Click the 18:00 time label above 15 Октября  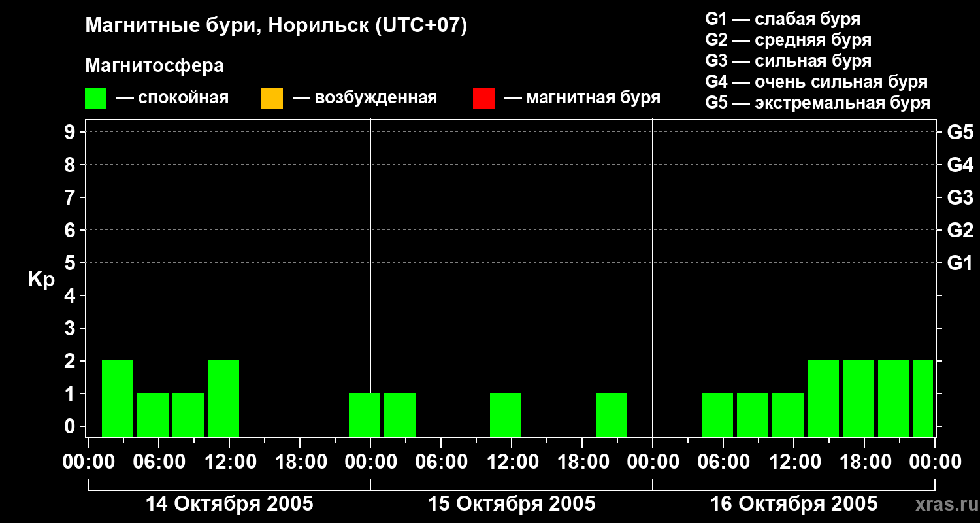582,462
